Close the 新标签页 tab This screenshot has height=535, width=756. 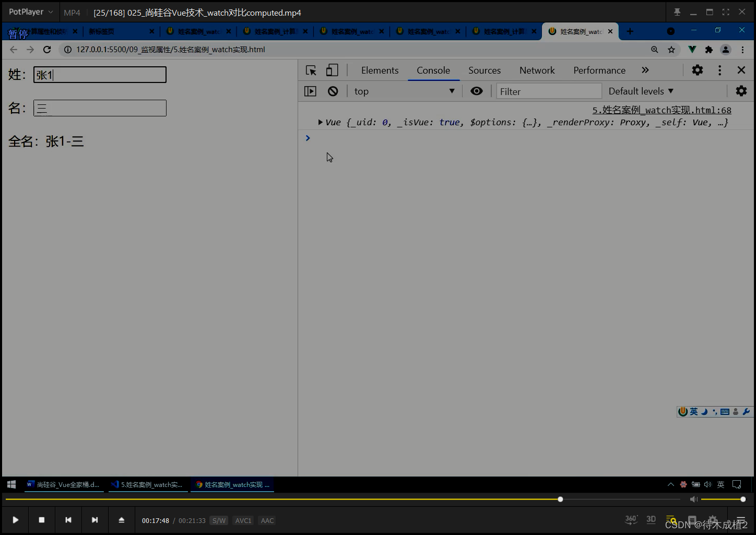coord(152,31)
